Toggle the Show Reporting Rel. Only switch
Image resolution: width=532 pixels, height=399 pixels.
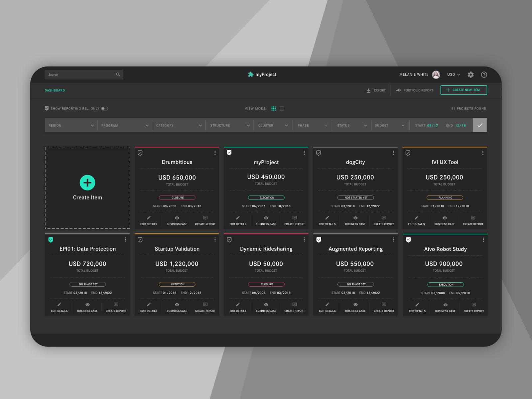coord(104,108)
